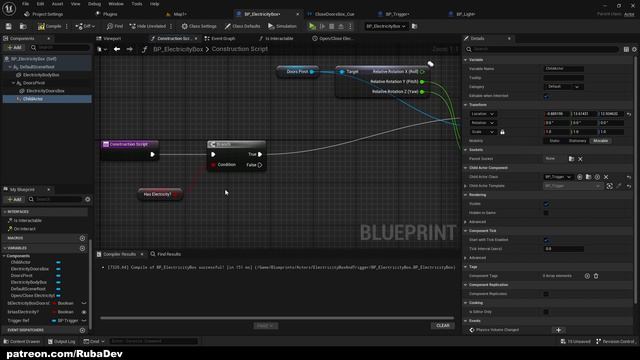The height and width of the screenshot is (360, 640).
Task: Add a new macro with the plus icon
Action: coord(82,238)
